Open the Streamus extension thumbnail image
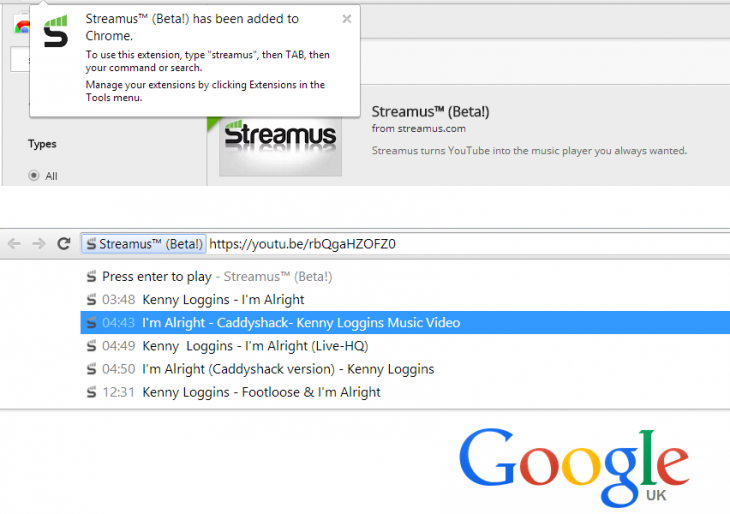The height and width of the screenshot is (514, 730). pyautogui.click(x=280, y=146)
